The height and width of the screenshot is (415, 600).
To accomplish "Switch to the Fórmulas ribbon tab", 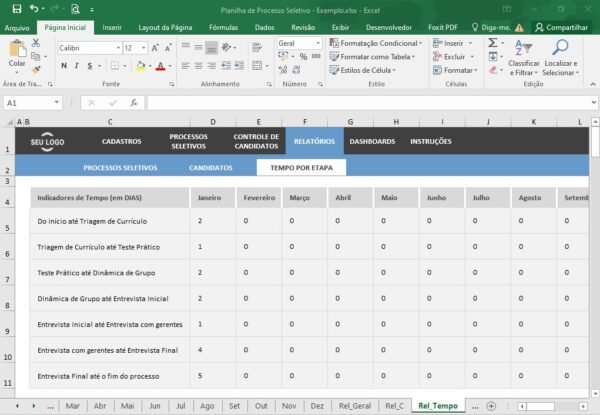I will [223, 28].
